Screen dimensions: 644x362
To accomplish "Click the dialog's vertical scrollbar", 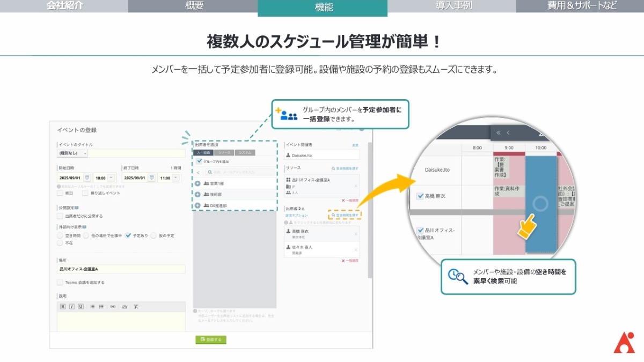I will 369,209.
